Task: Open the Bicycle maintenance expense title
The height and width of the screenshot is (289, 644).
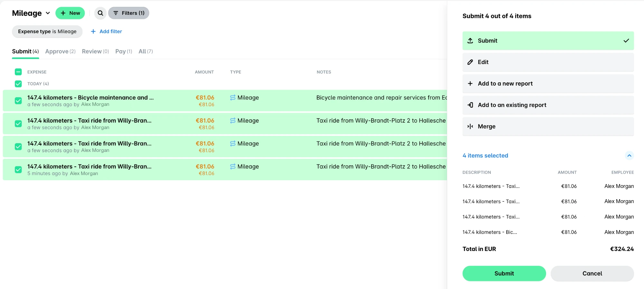Action: coord(90,98)
